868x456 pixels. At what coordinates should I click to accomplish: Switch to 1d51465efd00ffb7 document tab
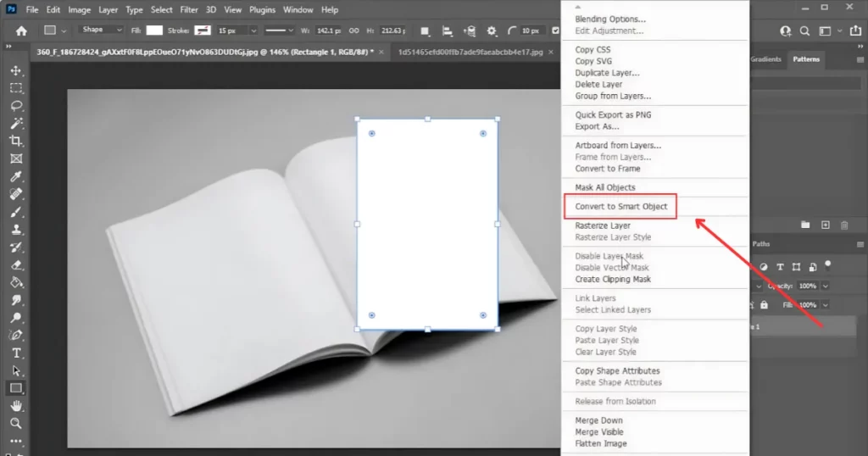(470, 52)
